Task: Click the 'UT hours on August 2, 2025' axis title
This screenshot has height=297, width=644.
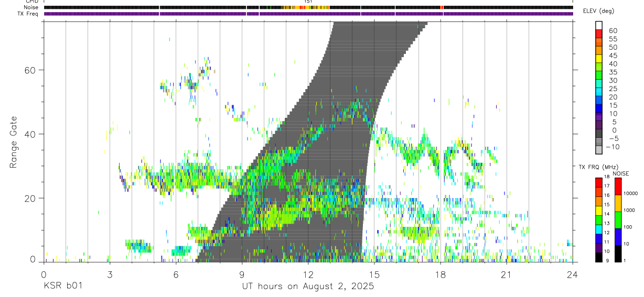Action: pyautogui.click(x=308, y=287)
